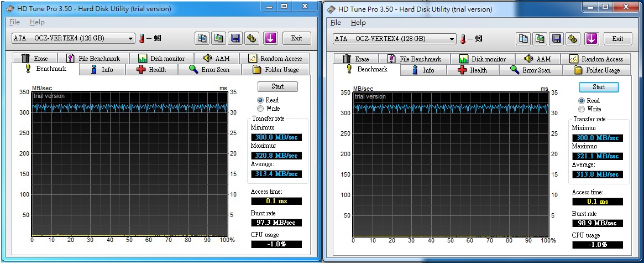The height and width of the screenshot is (263, 644).
Task: Copy screenshot icon in left window
Action: pos(219,38)
